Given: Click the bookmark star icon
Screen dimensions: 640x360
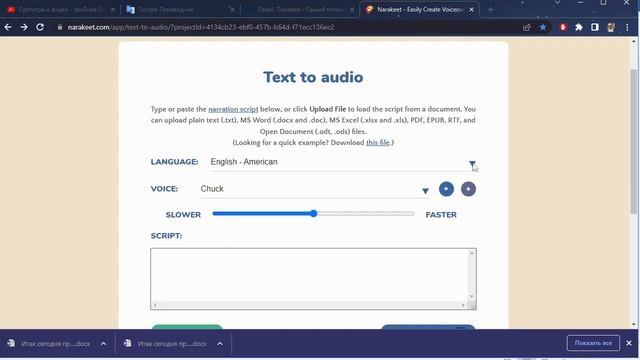Looking at the screenshot, I should (543, 27).
